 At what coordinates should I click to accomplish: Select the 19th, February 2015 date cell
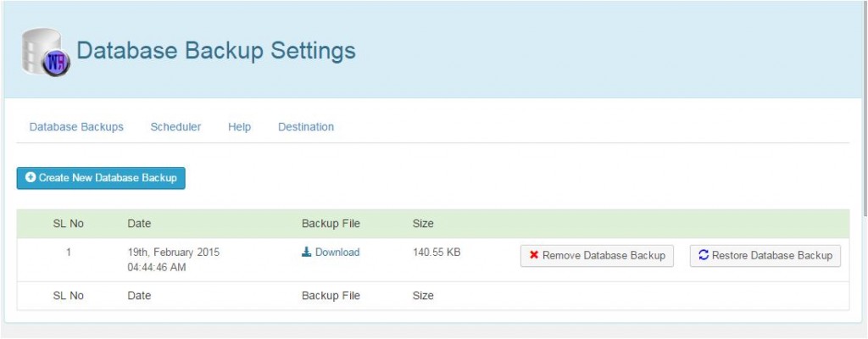(175, 253)
